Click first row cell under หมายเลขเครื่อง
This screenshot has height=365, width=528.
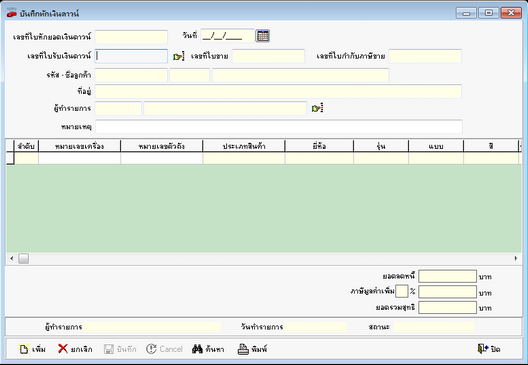point(79,158)
